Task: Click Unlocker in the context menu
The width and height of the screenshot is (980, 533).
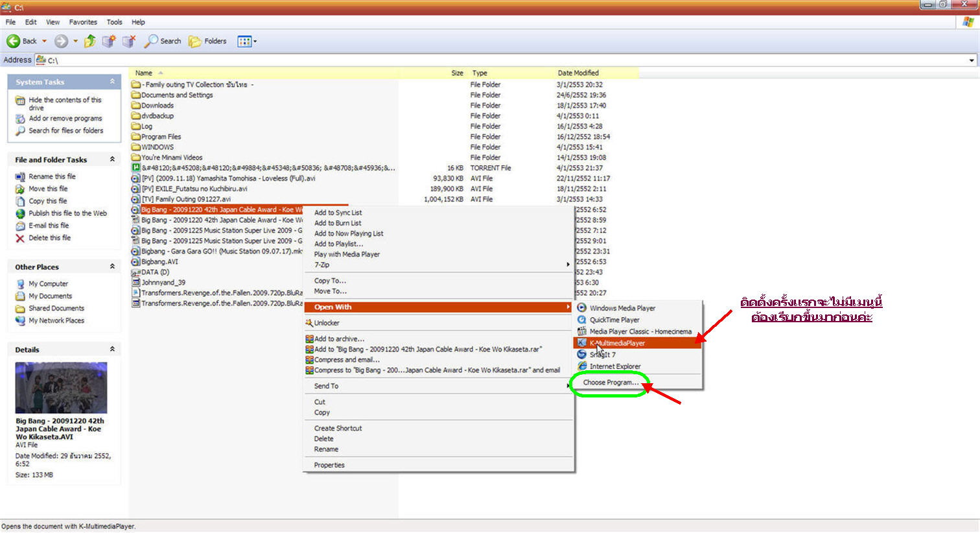Action: coord(326,323)
